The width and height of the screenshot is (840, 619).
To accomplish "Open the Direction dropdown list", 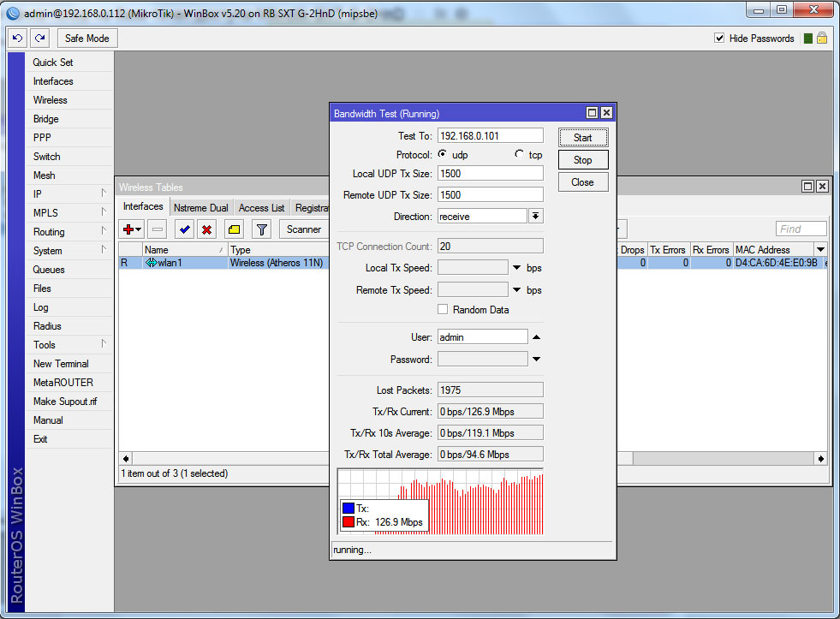I will 536,217.
